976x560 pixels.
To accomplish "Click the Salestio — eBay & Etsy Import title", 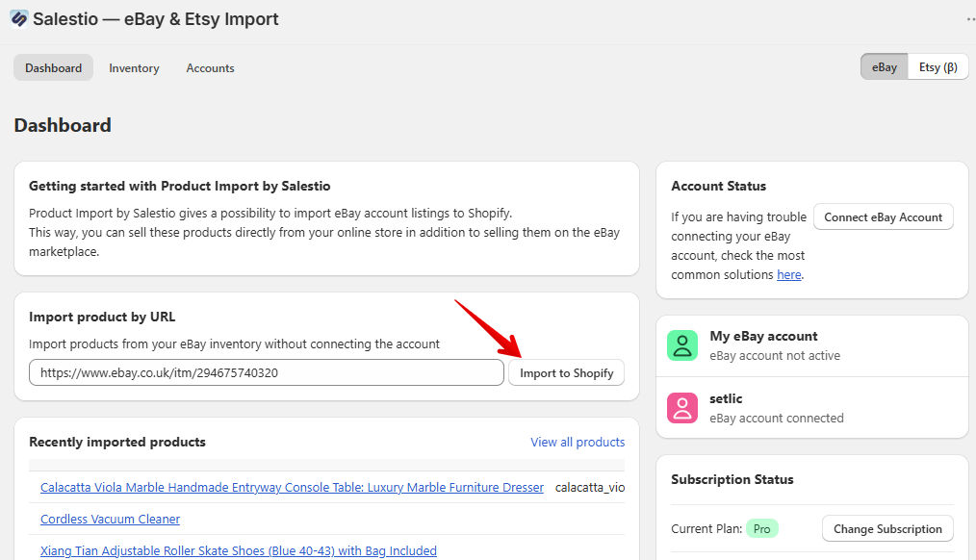I will coord(156,19).
